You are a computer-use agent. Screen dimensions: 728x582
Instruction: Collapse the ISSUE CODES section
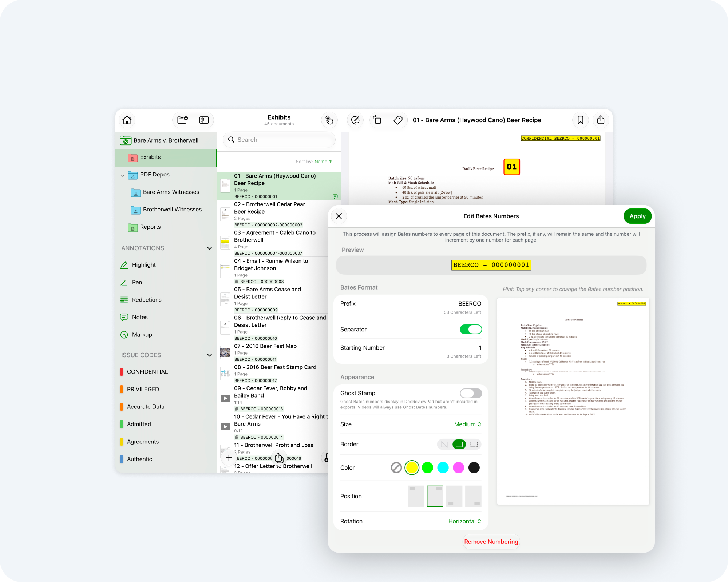point(210,355)
